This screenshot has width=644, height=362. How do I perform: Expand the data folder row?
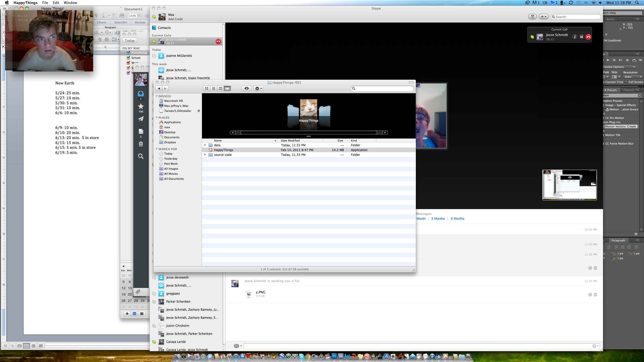(205, 145)
